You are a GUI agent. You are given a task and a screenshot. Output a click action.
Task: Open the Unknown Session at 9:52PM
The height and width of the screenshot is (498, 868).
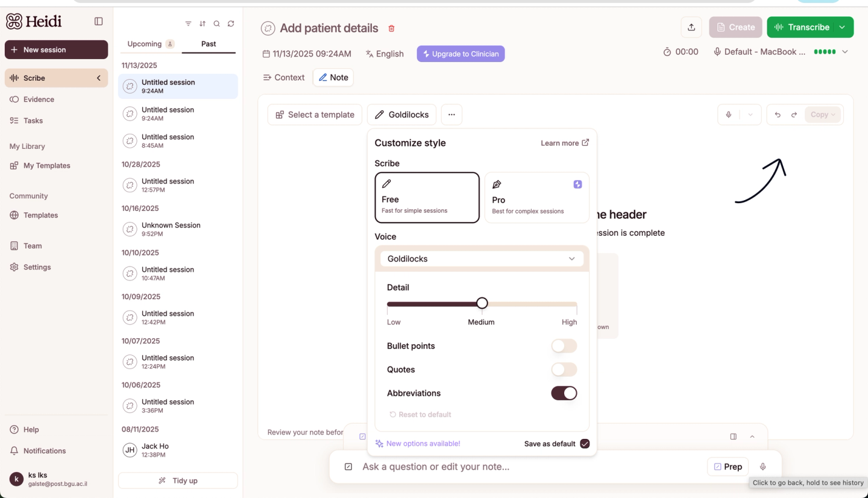[178, 229]
